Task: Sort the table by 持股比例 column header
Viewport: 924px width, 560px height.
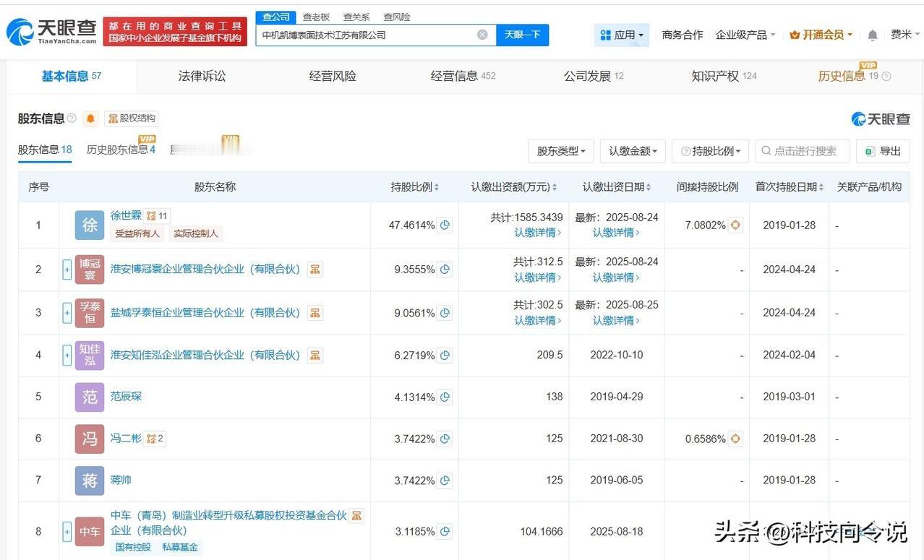Action: coord(415,187)
